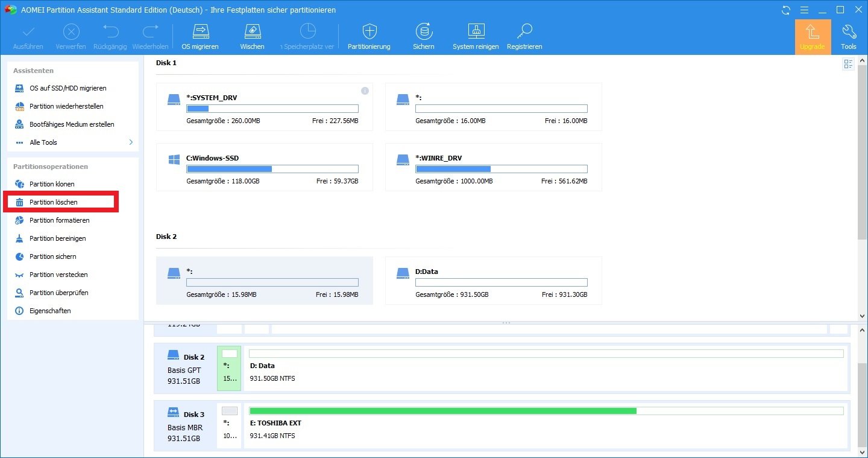This screenshot has height=458, width=868.
Task: Select Partition löschen in sidebar
Action: coord(54,202)
